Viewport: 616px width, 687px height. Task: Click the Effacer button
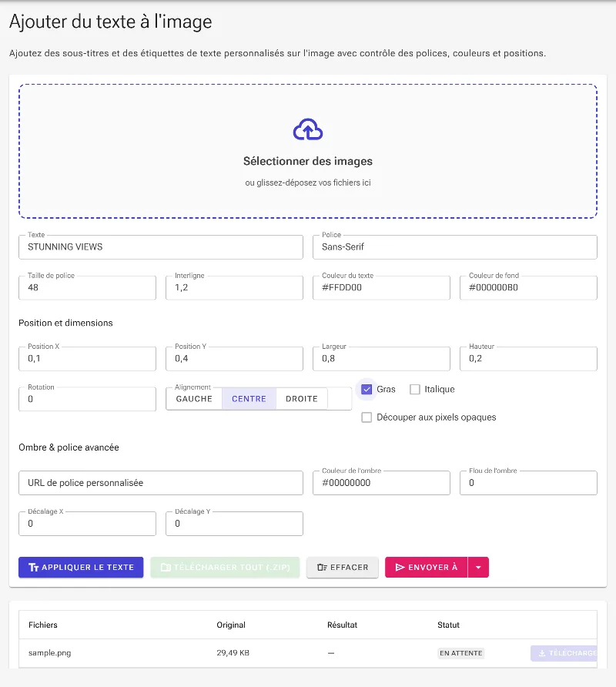342,568
